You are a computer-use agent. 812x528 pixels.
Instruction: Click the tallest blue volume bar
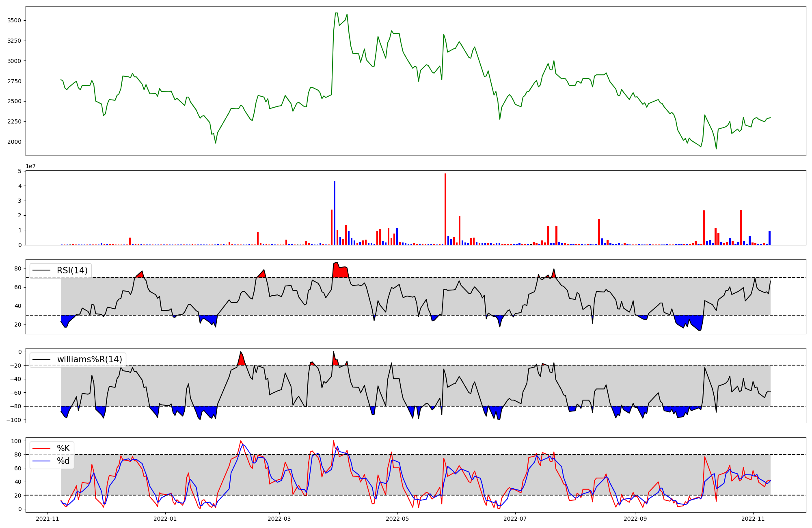[335, 213]
